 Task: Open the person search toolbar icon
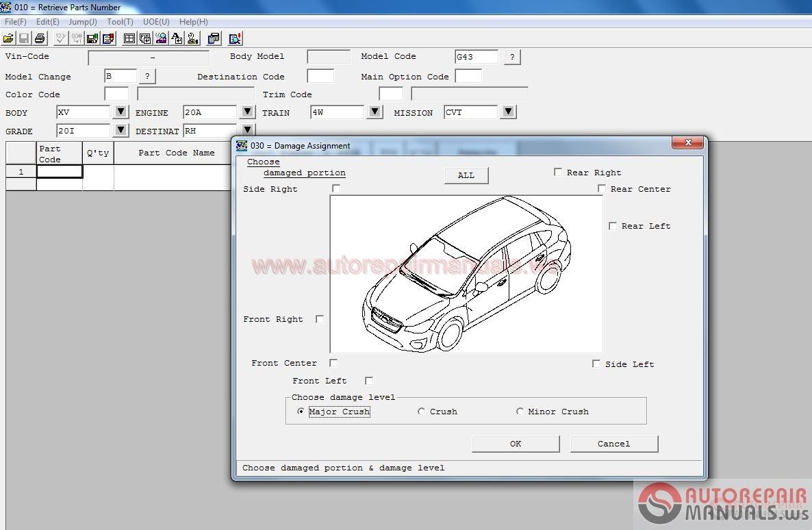tap(162, 38)
